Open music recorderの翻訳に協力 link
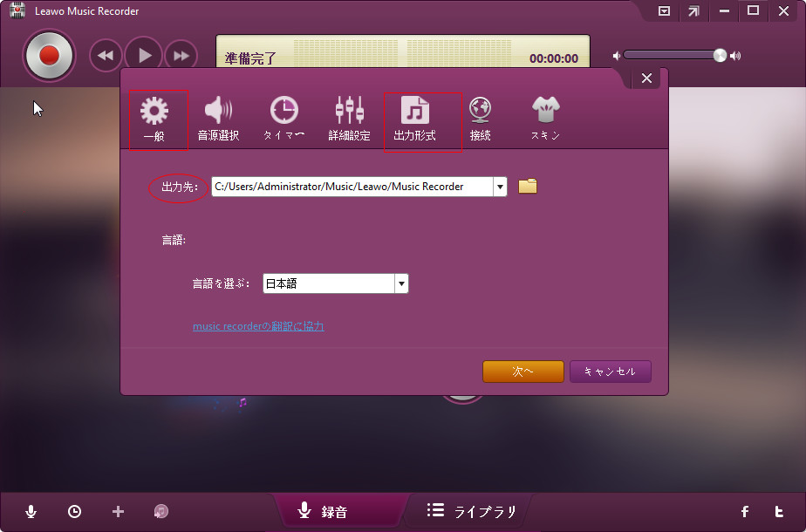Screen dimensions: 806x532 258,326
